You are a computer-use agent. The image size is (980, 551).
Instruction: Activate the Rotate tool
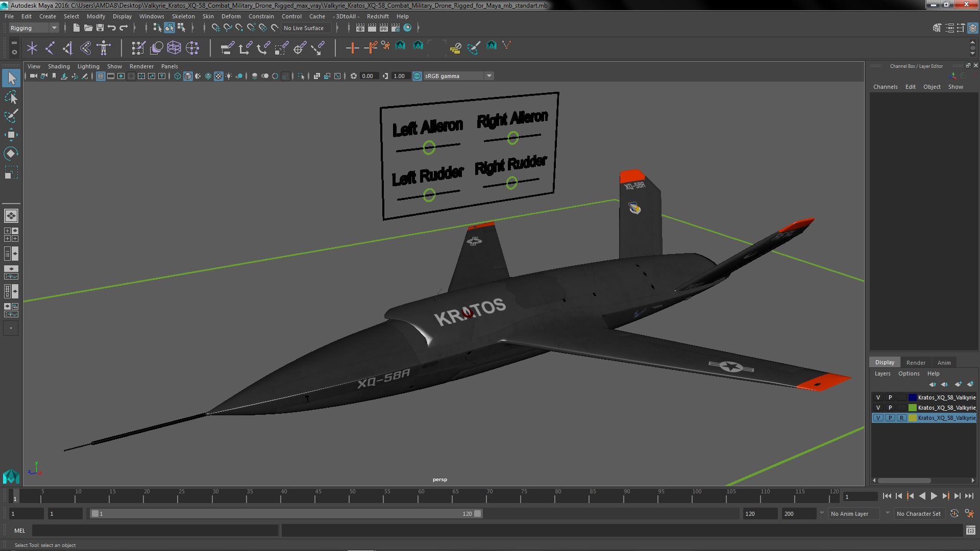[x=11, y=154]
